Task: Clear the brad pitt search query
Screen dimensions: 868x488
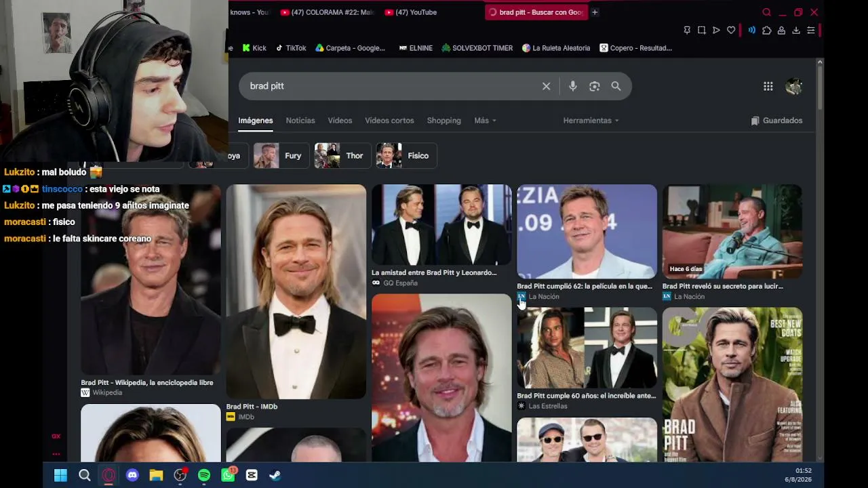Action: pos(546,86)
